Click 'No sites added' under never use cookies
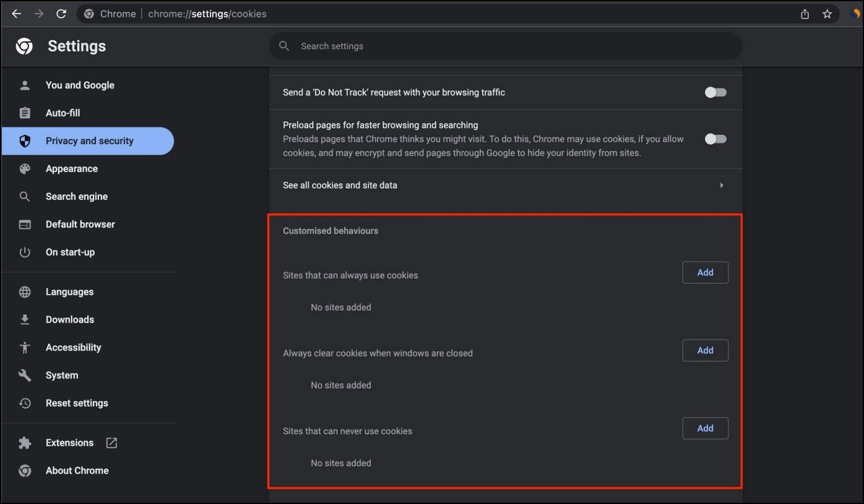The height and width of the screenshot is (504, 864). tap(341, 463)
